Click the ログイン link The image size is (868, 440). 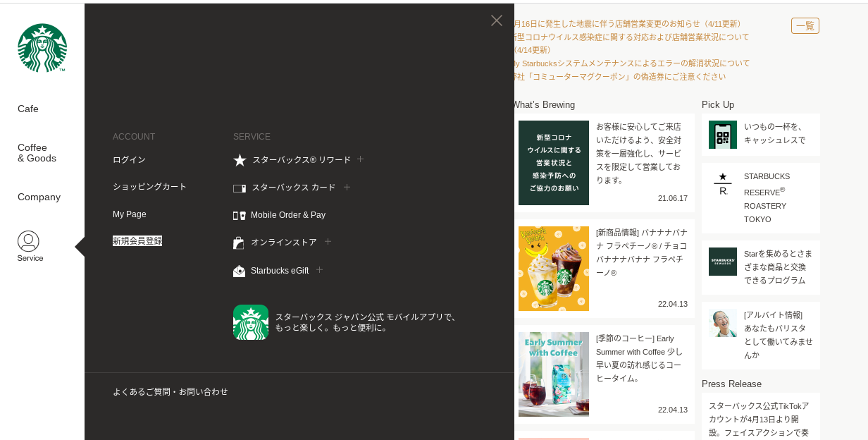pos(129,160)
